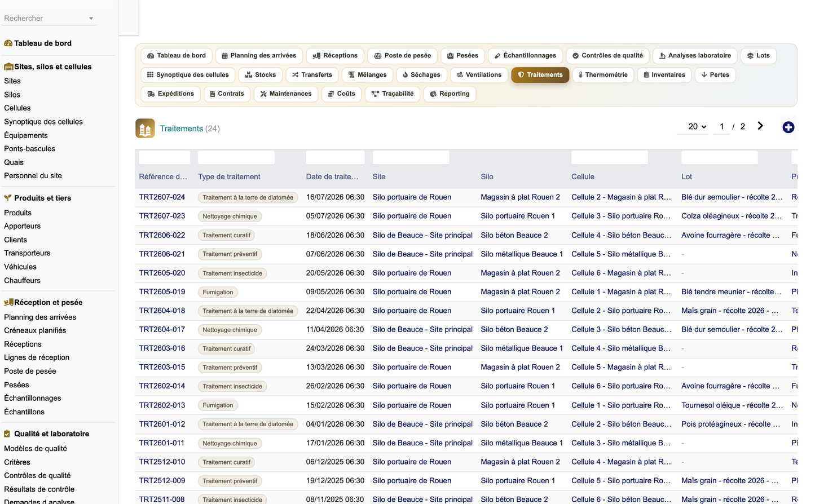
Task: Open Contrôles de qualité tab
Action: pos(607,56)
